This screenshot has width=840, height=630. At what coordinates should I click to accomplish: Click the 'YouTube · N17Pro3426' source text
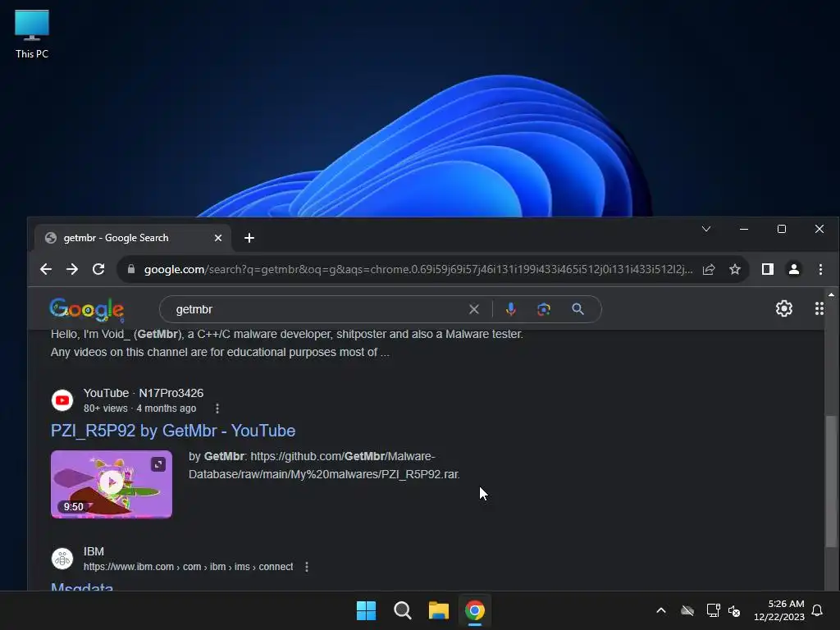coord(143,393)
